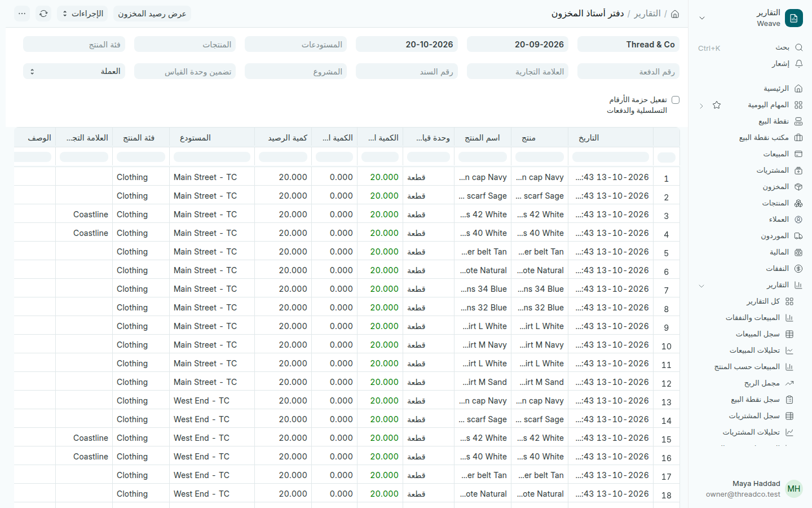Click the المخزون box icon

pos(798,187)
